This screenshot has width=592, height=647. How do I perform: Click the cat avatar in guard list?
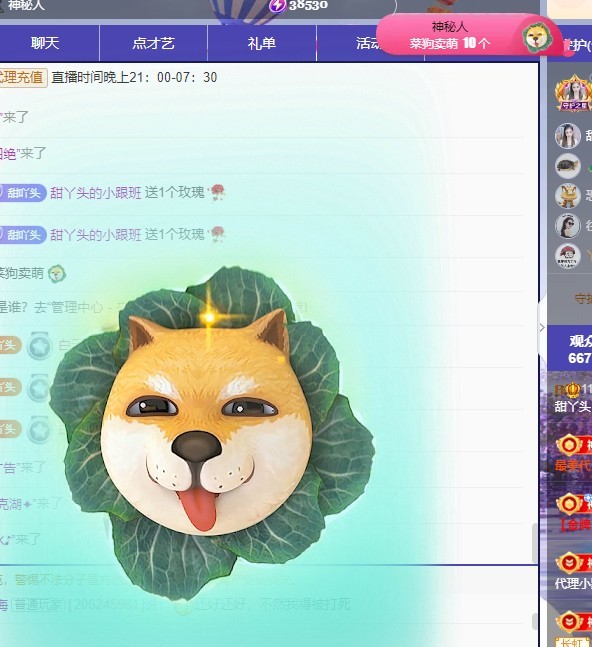[x=568, y=196]
